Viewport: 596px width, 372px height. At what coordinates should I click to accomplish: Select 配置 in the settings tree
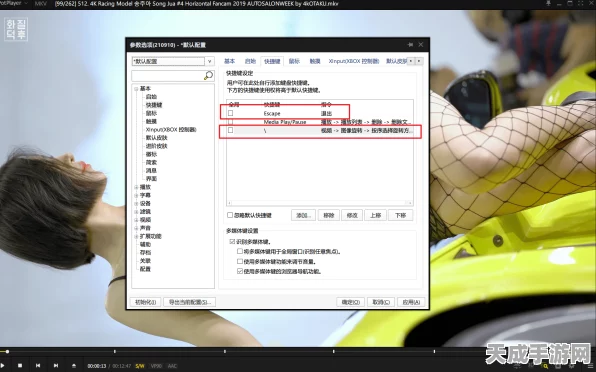145,269
